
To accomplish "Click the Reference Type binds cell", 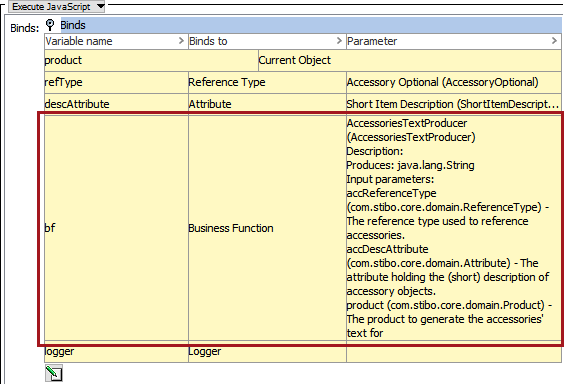I will [x=267, y=82].
